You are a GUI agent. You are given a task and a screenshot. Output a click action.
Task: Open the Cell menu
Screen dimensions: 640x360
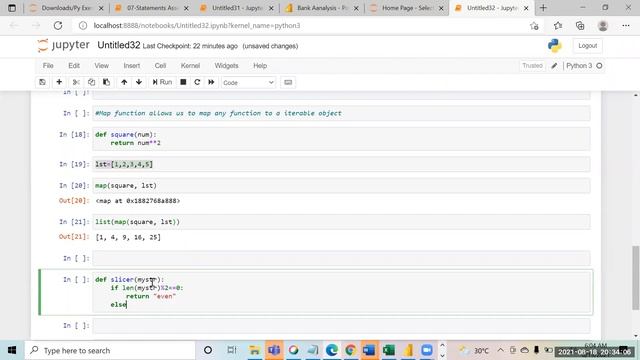(160, 66)
